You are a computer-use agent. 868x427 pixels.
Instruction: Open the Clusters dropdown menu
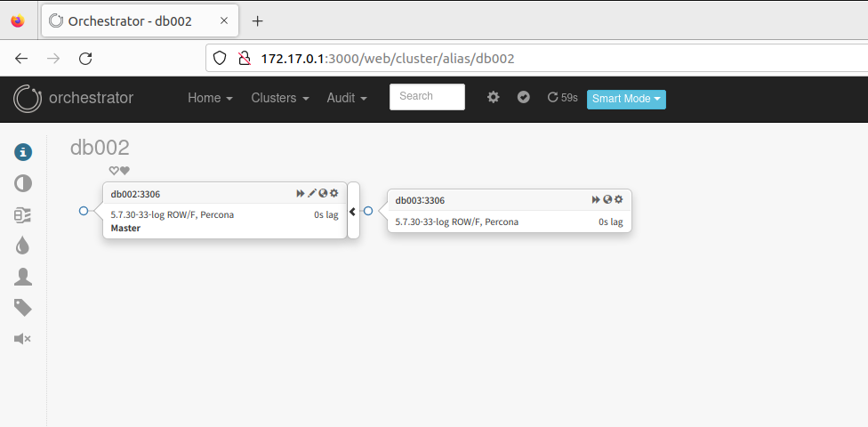click(280, 98)
